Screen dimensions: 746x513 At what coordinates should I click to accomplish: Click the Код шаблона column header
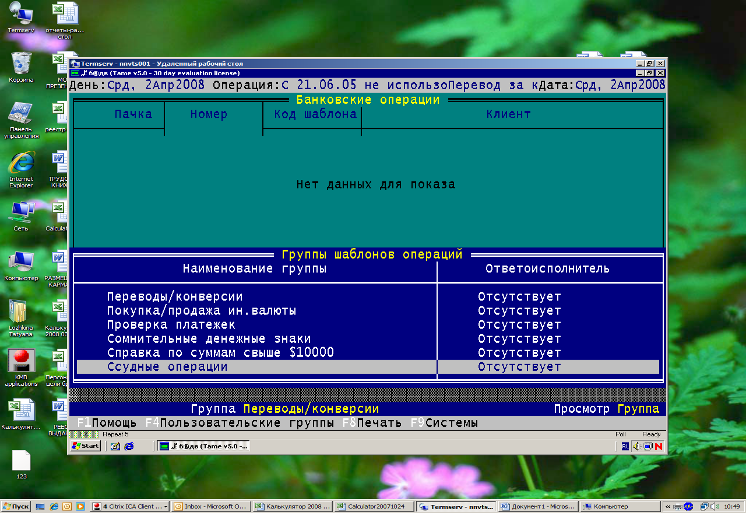coord(315,114)
